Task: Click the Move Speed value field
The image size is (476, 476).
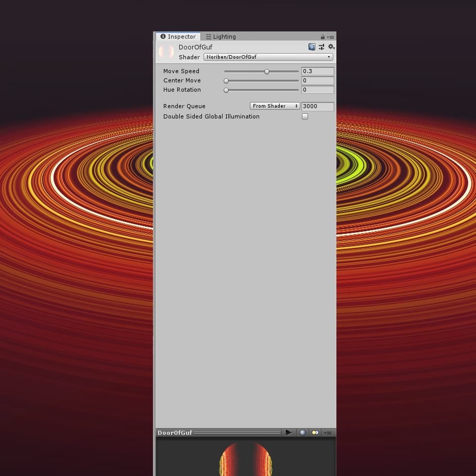Action: point(317,72)
